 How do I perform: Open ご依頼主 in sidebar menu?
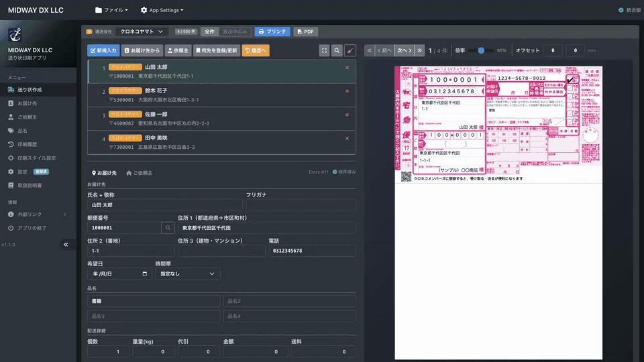pyautogui.click(x=38, y=117)
